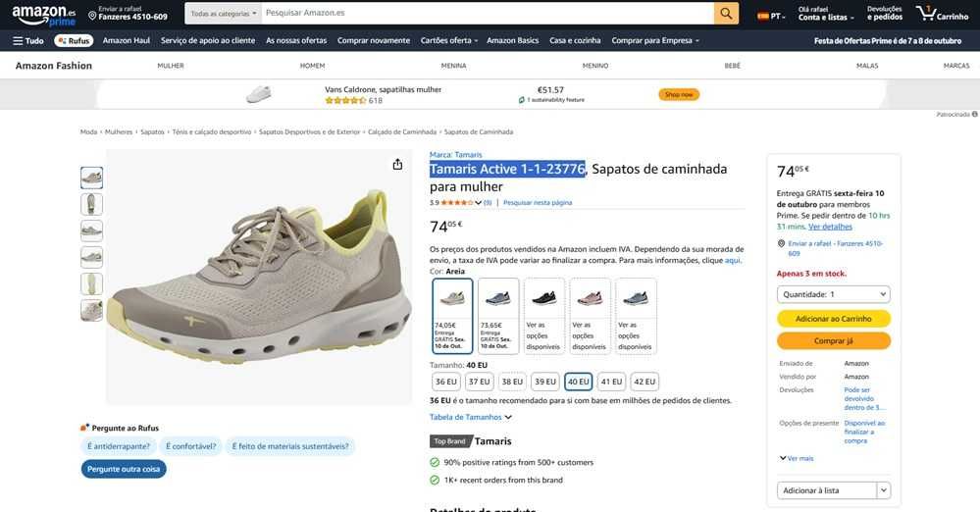This screenshot has width=980, height=512.
Task: Click the share icon on product image
Action: coord(397,165)
